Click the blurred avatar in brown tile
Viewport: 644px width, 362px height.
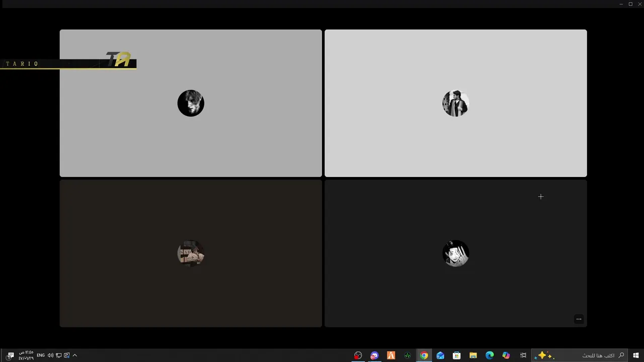tap(191, 253)
